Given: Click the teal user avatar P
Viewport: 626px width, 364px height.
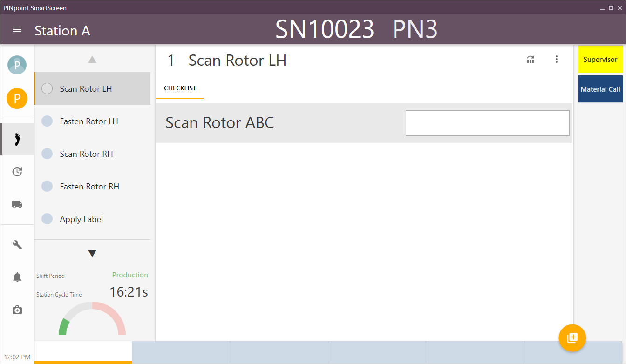Looking at the screenshot, I should (x=17, y=65).
